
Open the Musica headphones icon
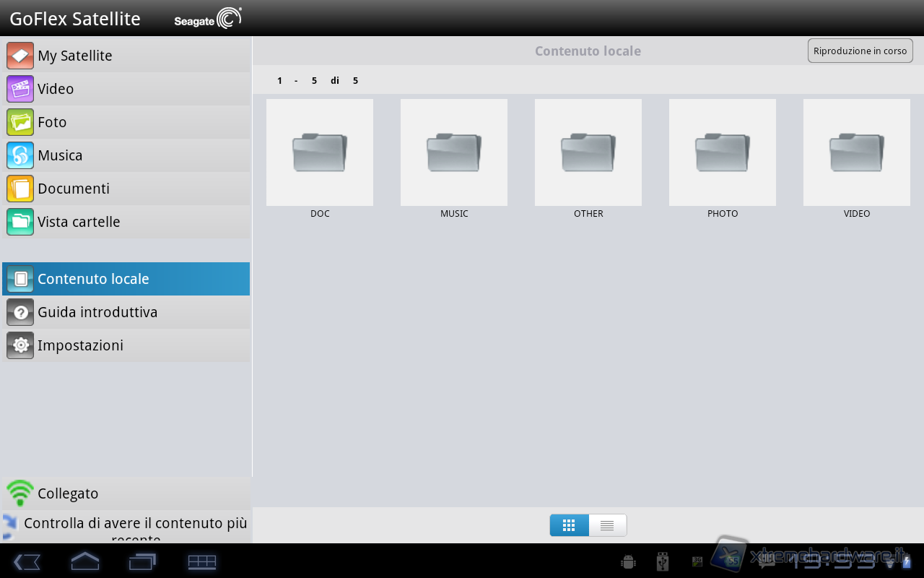pyautogui.click(x=20, y=155)
